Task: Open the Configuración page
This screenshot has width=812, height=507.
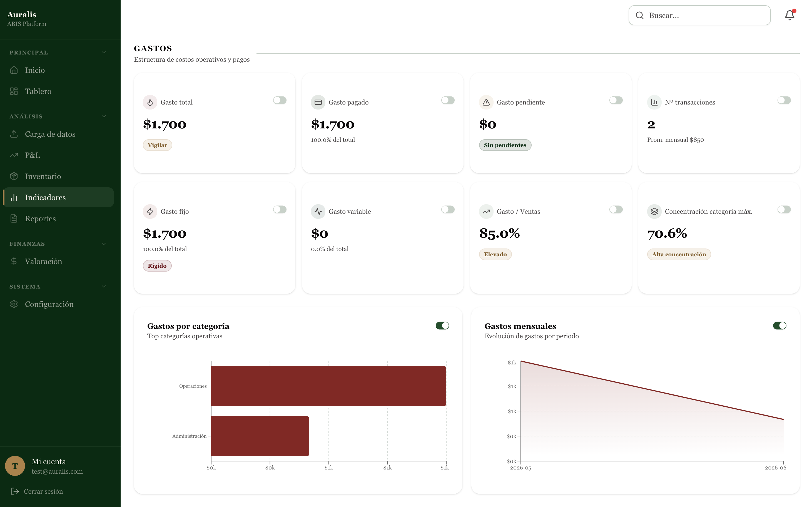Action: coord(58,304)
